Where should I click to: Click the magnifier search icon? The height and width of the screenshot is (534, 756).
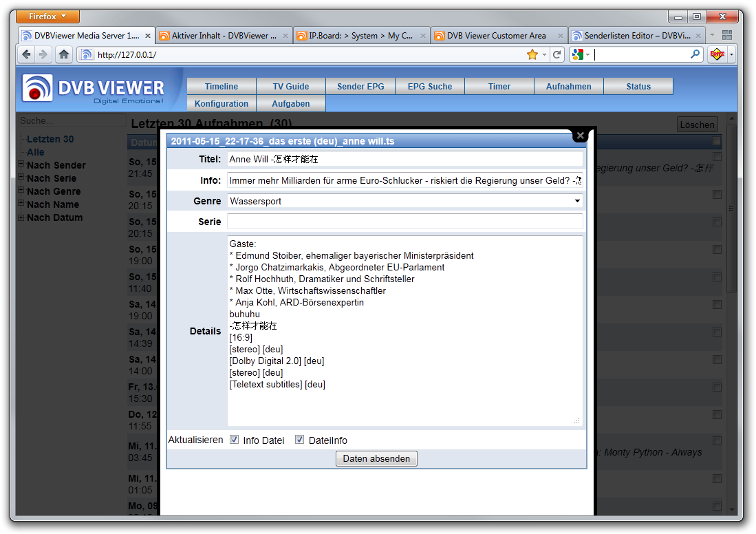(x=695, y=54)
